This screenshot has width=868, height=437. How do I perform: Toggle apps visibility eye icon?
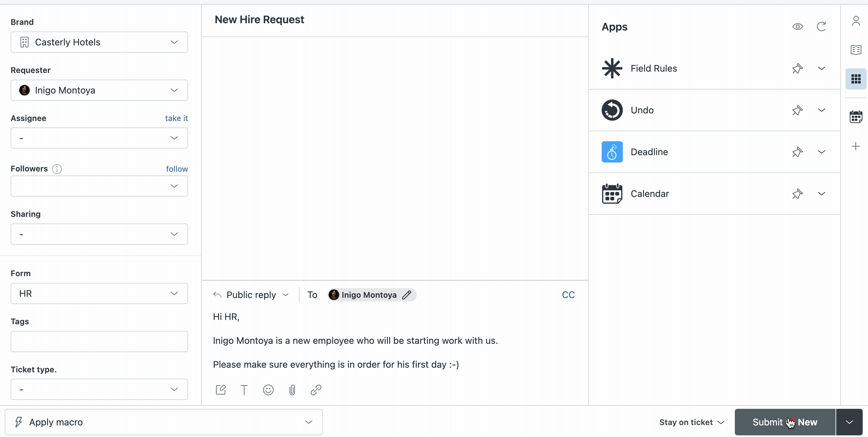[797, 27]
